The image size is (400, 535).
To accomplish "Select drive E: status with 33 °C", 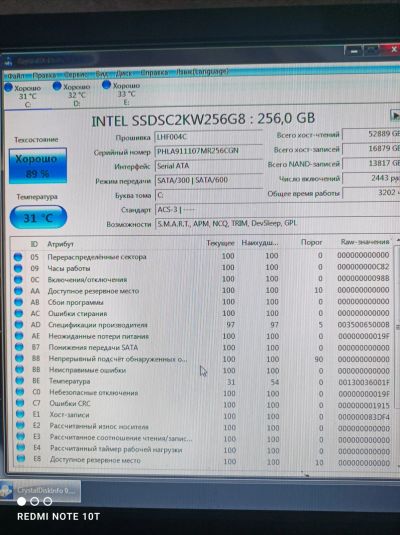I will (122, 93).
